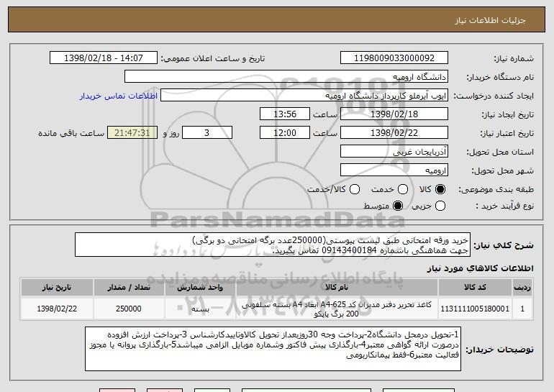
Task: Click product code 113111005180001 cell
Action: 475,309
